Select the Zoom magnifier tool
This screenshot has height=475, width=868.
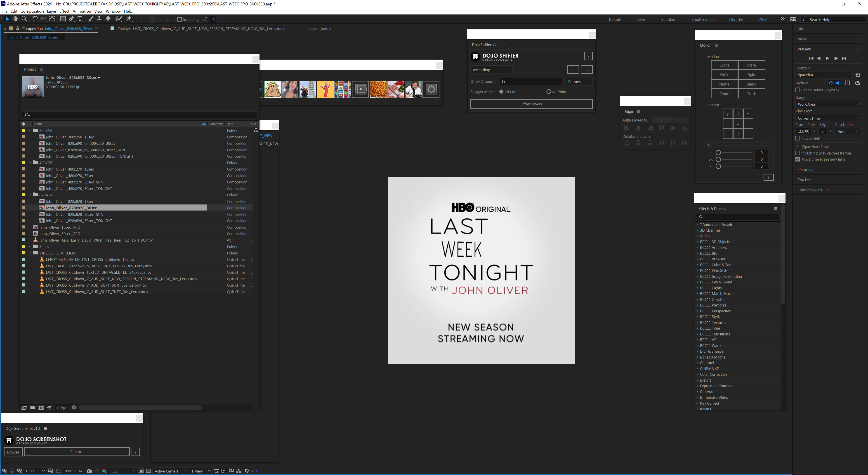click(24, 19)
